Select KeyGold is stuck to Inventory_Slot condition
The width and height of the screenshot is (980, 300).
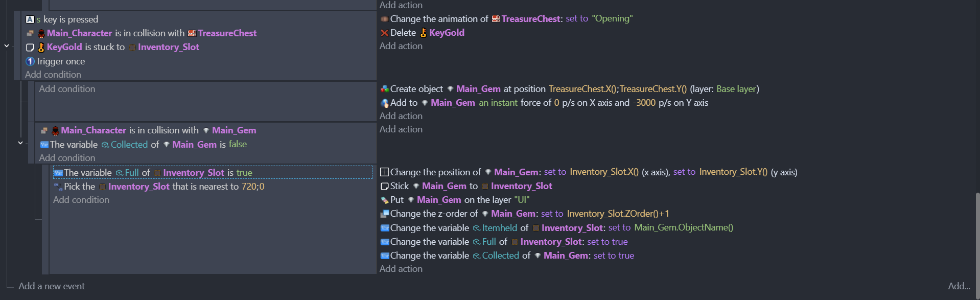pos(113,47)
